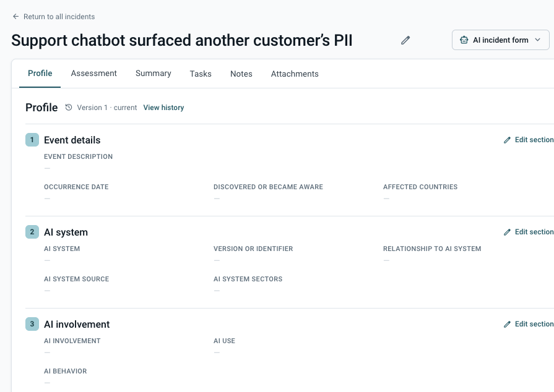The width and height of the screenshot is (554, 392).
Task: Go to the Tasks tab
Action: pyautogui.click(x=201, y=74)
